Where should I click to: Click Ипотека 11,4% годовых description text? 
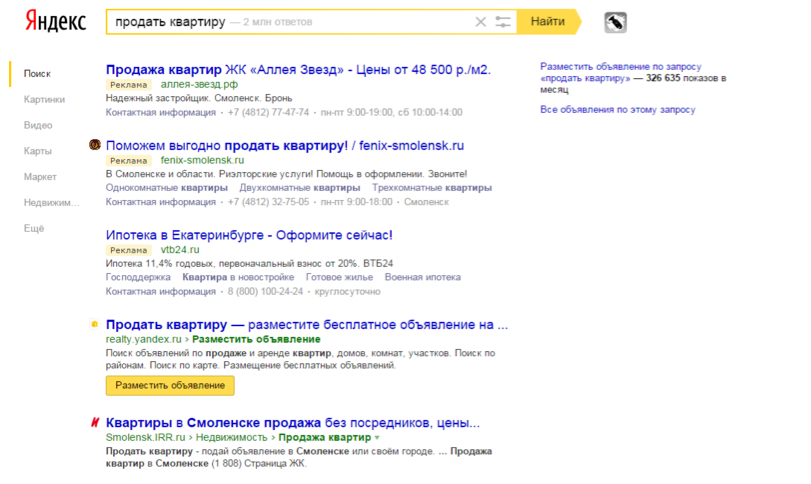pos(249,264)
